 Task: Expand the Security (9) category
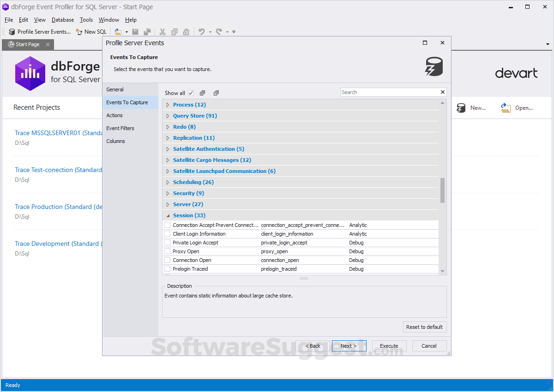click(x=168, y=193)
